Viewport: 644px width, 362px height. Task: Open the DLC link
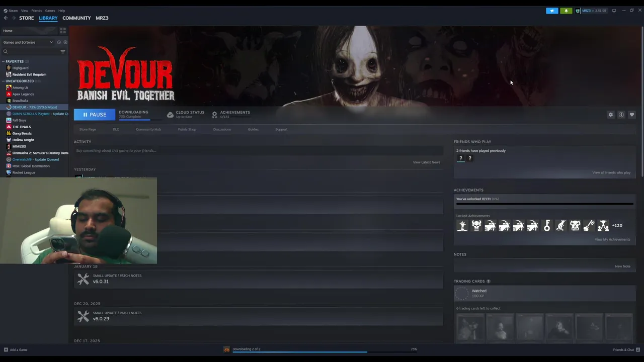(116, 129)
